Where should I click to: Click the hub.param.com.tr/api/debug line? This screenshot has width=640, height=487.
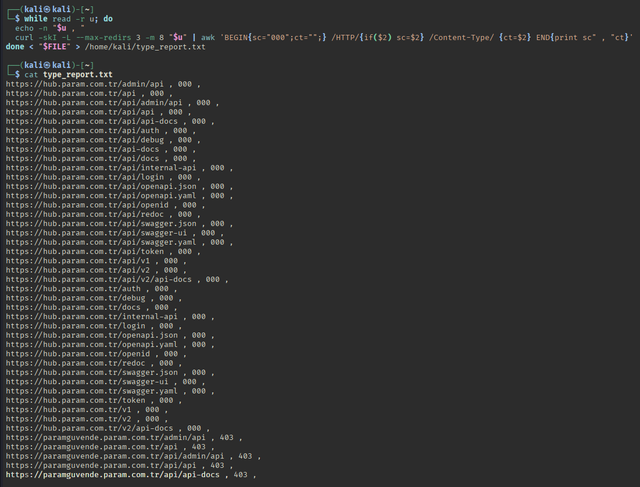pyautogui.click(x=103, y=140)
